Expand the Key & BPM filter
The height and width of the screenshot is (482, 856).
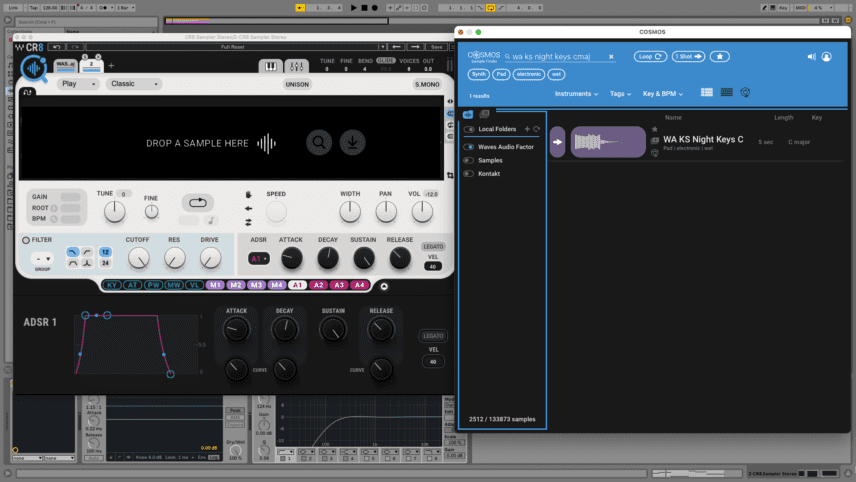point(663,94)
